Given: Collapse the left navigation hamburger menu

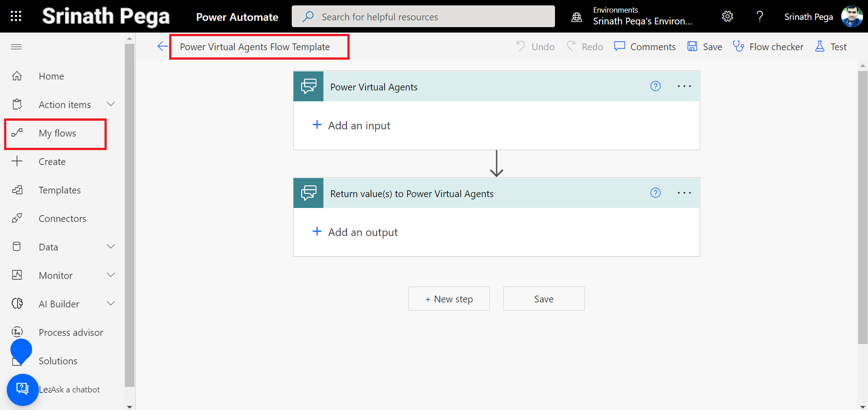Looking at the screenshot, I should [x=16, y=47].
